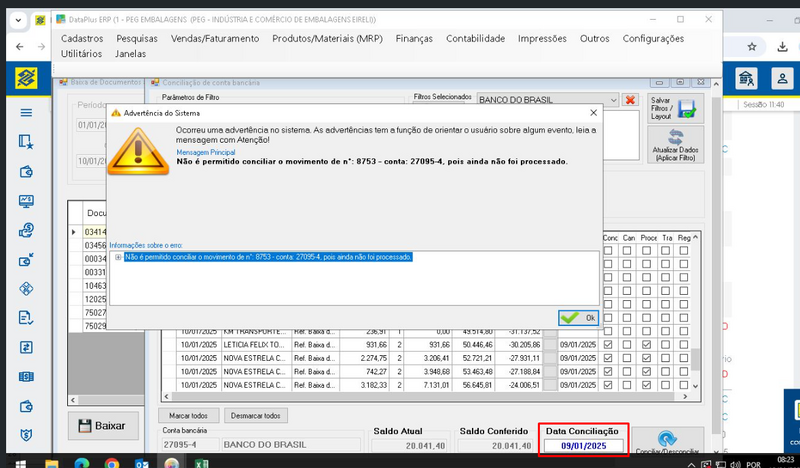Toggle Conc checkbox in KM TRANSPORTE row
The image size is (800, 468).
click(x=608, y=332)
